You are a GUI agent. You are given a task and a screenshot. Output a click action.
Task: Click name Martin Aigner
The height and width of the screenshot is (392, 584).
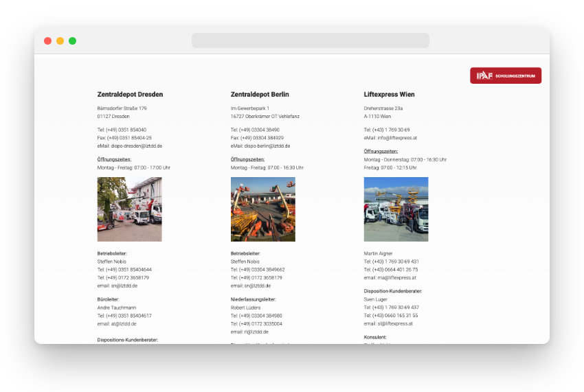[x=378, y=253]
